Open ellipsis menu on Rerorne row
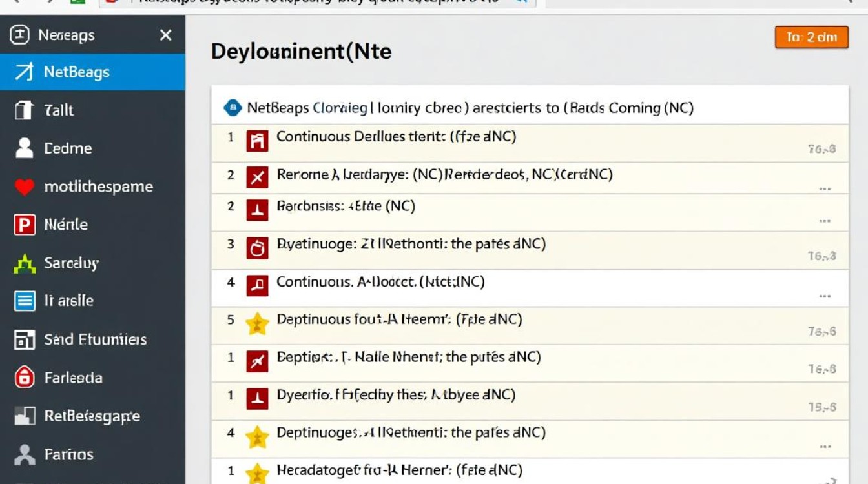868x484 pixels. [x=824, y=189]
